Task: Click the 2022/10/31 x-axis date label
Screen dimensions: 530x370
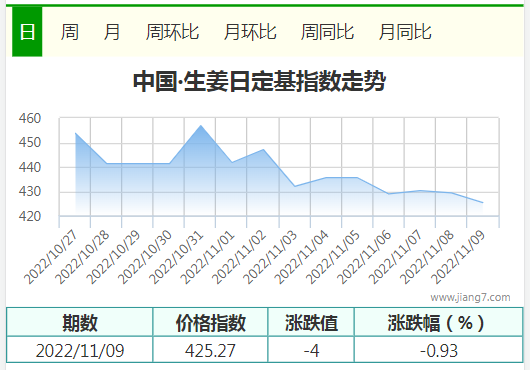Action: [176, 257]
